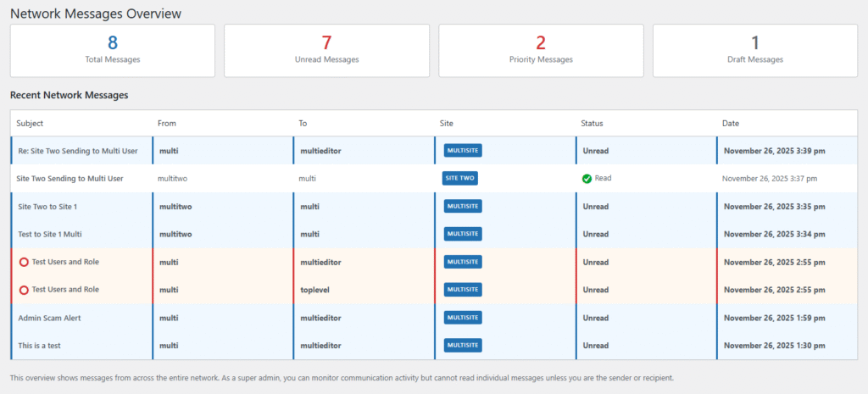The width and height of the screenshot is (868, 394).
Task: Click recipient 'toplevel'
Action: (x=314, y=290)
